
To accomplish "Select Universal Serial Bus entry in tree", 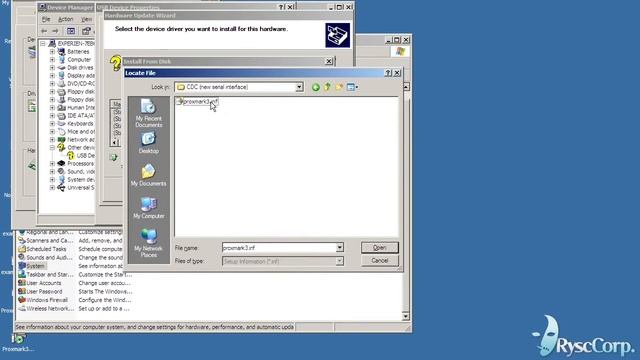I will click(76, 187).
